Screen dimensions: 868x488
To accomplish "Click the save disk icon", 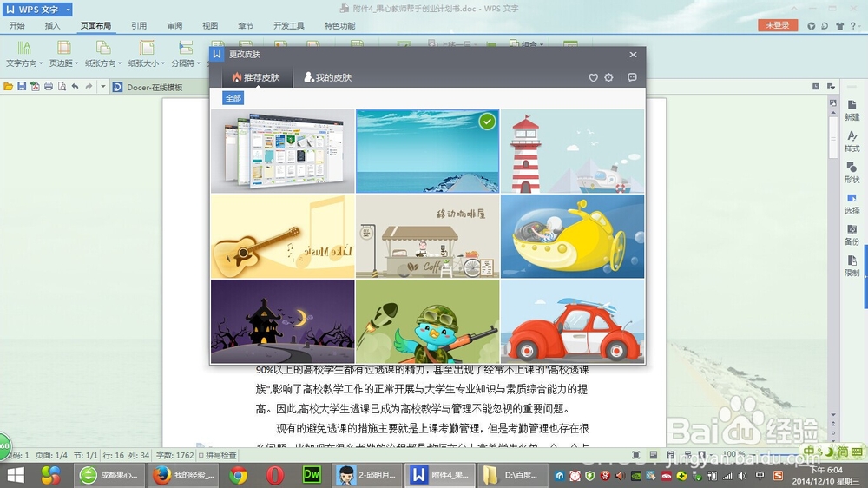I will coord(22,87).
